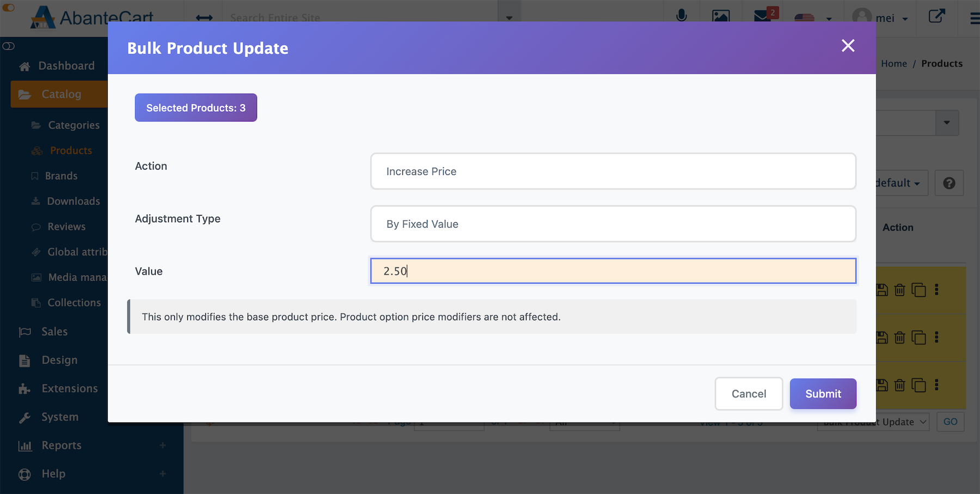Viewport: 980px width, 494px height.
Task: Open the Sales sidebar menu
Action: click(x=54, y=332)
